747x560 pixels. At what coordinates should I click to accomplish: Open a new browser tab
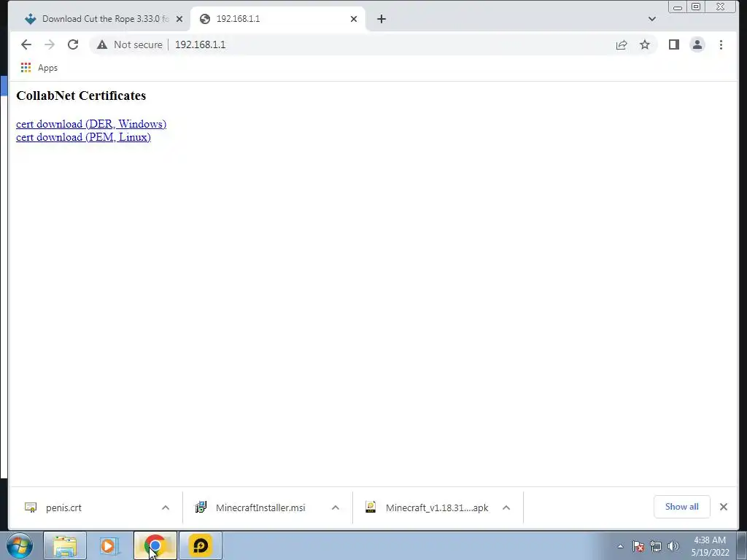[381, 19]
